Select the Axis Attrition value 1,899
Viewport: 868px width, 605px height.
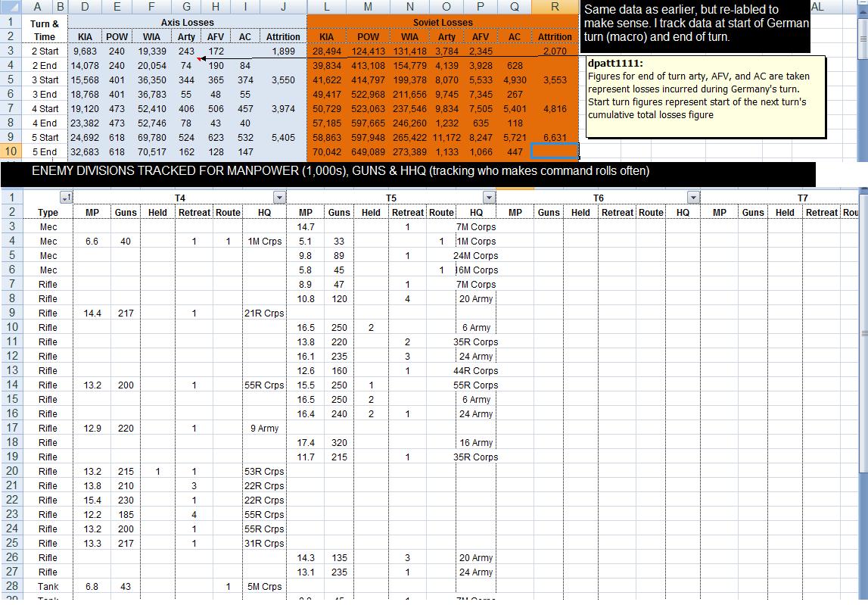tap(284, 51)
